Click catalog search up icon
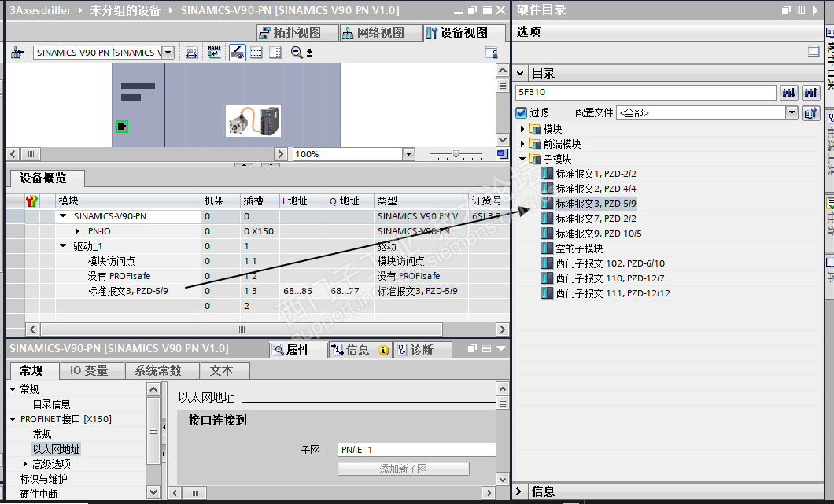Viewport: 834px width, 504px height. click(x=810, y=93)
